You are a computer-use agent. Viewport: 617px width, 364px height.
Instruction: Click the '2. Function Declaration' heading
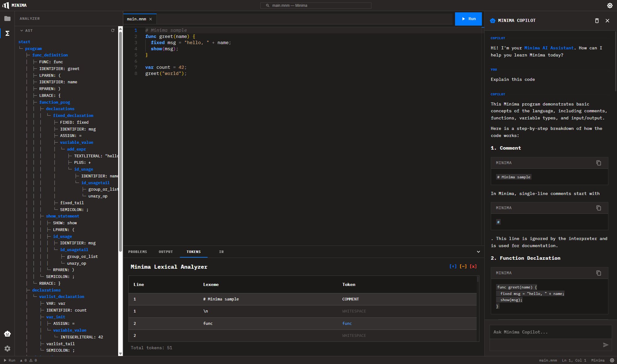click(526, 258)
